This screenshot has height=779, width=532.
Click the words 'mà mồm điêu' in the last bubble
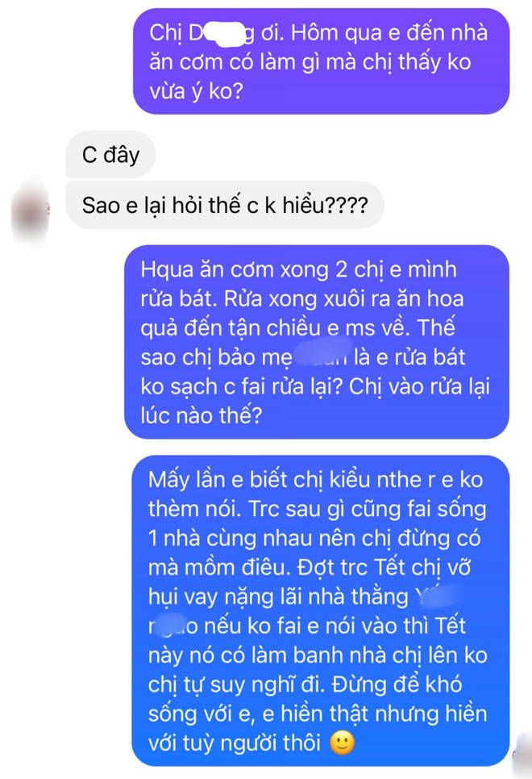pyautogui.click(x=218, y=568)
